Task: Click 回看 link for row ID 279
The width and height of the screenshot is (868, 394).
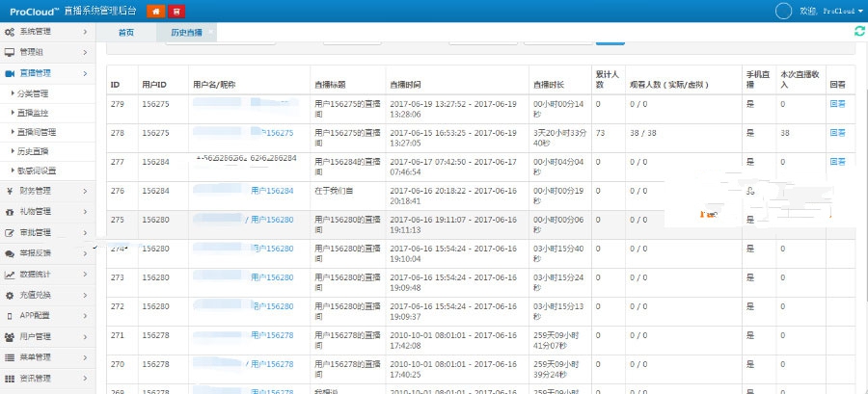Action: [838, 104]
